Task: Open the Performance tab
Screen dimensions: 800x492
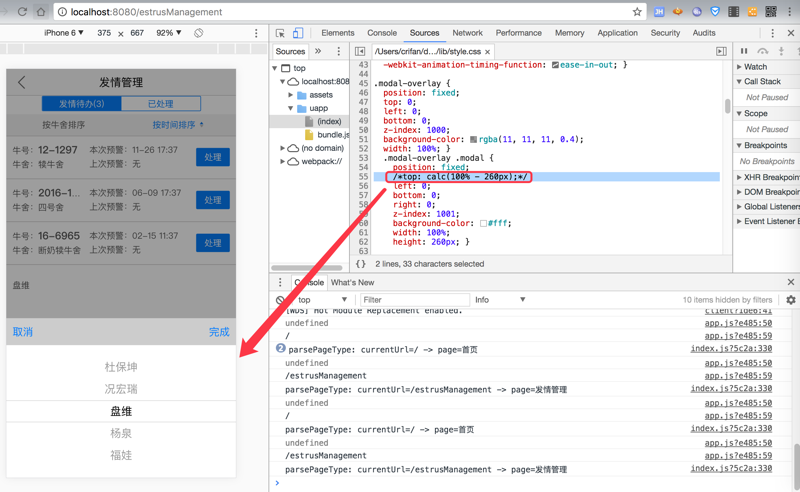Action: point(518,33)
